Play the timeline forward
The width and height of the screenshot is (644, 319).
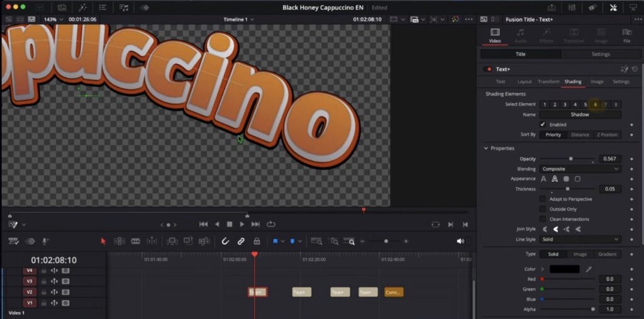[242, 224]
